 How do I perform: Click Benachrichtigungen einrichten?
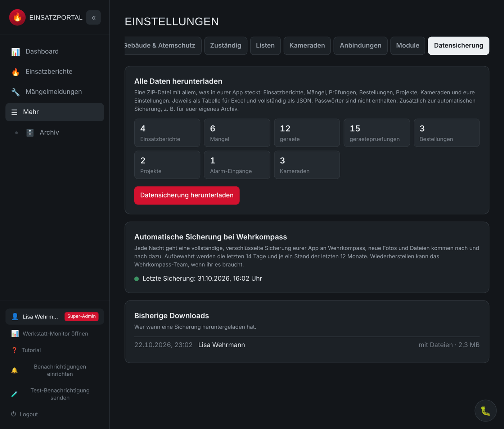click(60, 370)
